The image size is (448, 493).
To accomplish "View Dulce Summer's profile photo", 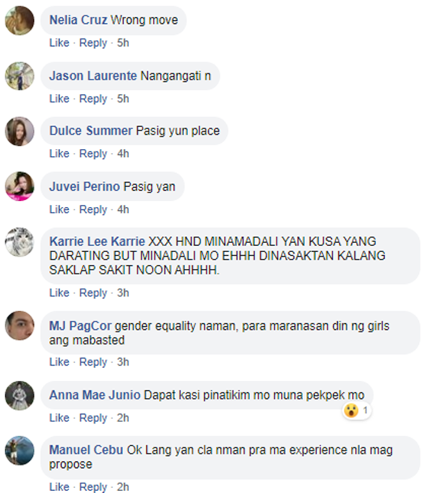I will [x=20, y=131].
